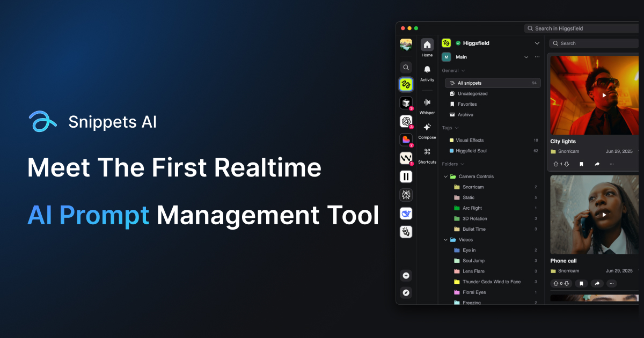The height and width of the screenshot is (338, 644).
Task: Open the compass explore icon
Action: click(x=406, y=293)
